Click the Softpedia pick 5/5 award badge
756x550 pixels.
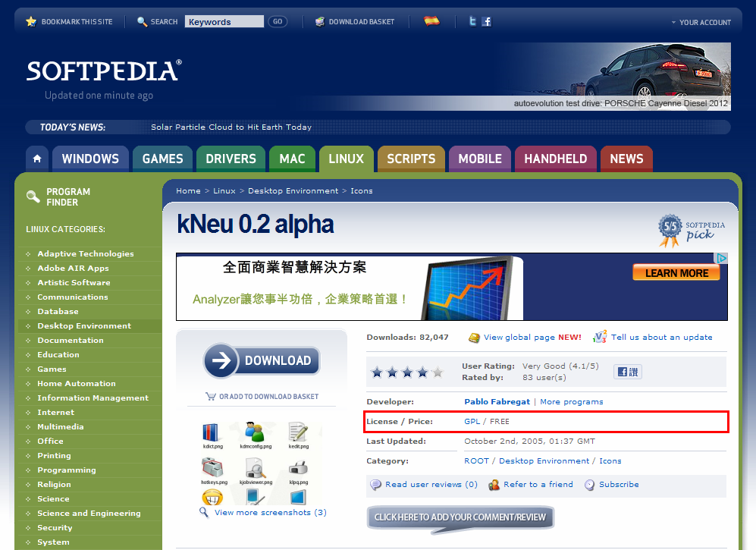(x=692, y=231)
